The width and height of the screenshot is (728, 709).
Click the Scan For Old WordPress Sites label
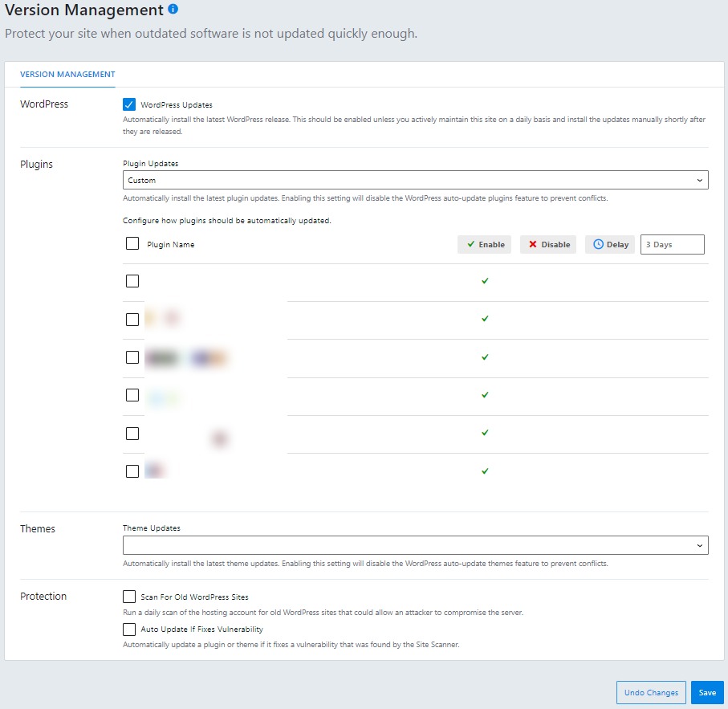tap(194, 597)
